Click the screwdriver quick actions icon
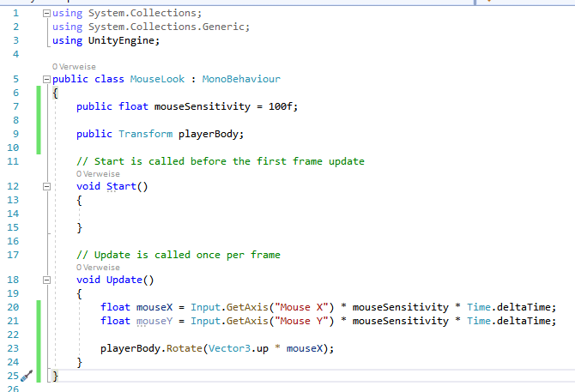Image resolution: width=575 pixels, height=392 pixels. click(x=27, y=376)
